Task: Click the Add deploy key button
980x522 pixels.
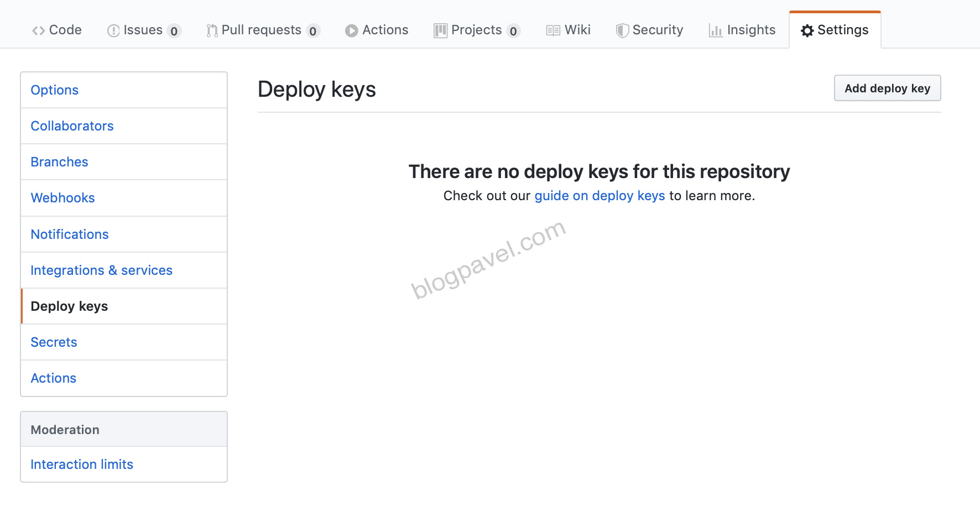Action: 887,88
